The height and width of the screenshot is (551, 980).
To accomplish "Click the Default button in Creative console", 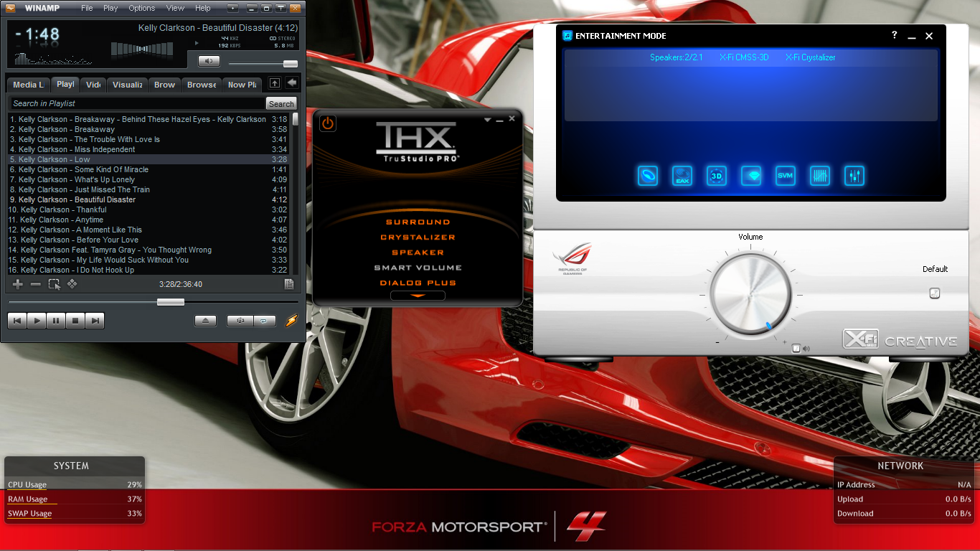I will point(934,293).
